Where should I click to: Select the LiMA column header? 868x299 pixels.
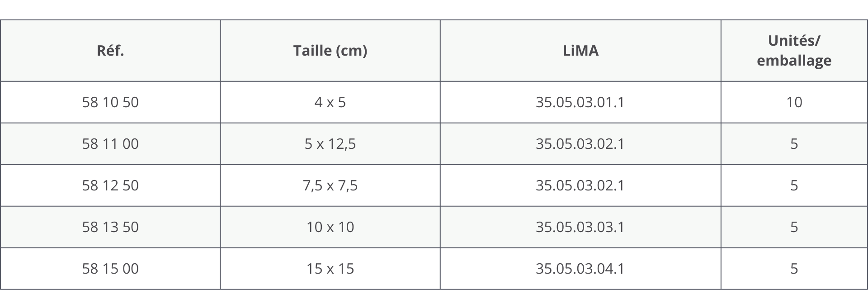coord(580,51)
